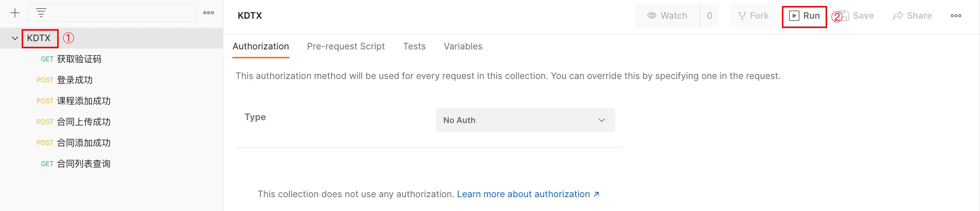Open the Variables tab
The width and height of the screenshot is (980, 211).
[463, 46]
